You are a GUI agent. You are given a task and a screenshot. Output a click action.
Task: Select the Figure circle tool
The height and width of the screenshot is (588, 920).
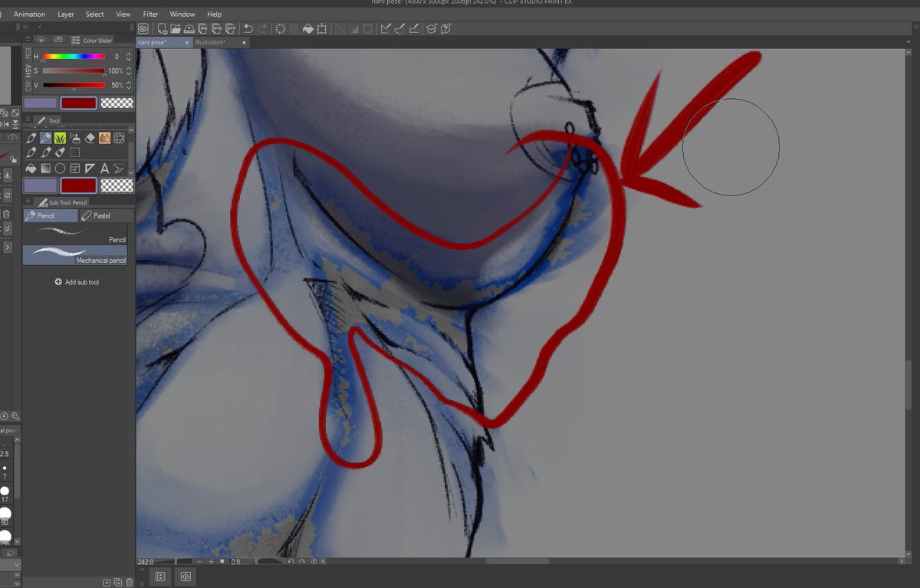click(x=60, y=169)
